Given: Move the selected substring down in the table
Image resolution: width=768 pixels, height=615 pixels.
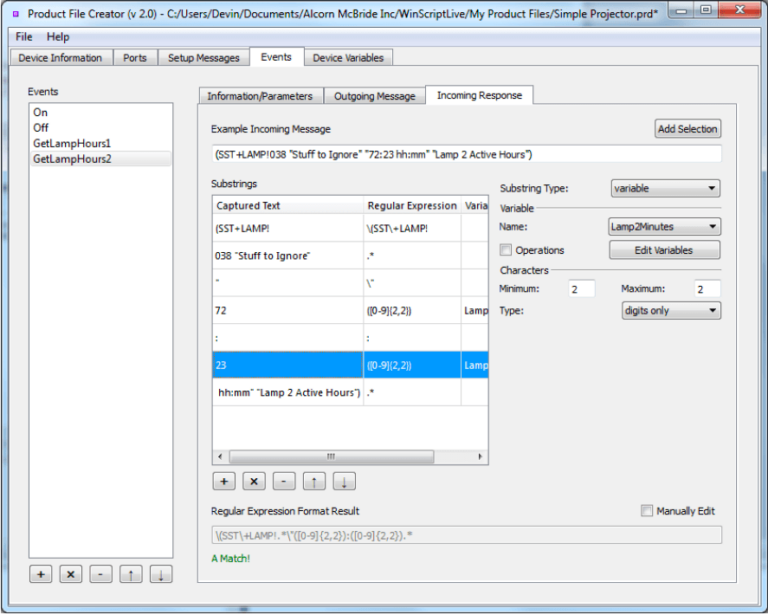Looking at the screenshot, I should (343, 481).
